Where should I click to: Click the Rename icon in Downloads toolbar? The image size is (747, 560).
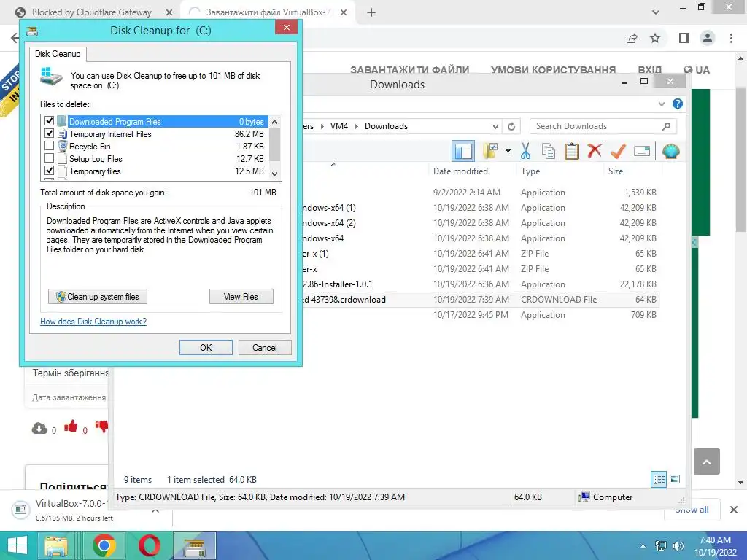(x=642, y=152)
